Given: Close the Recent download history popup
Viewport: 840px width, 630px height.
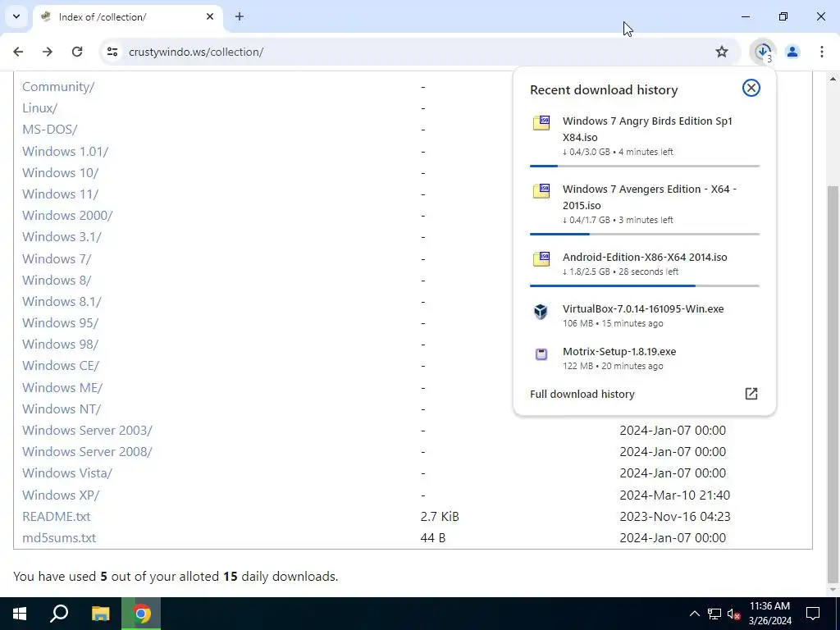Looking at the screenshot, I should 751,88.
